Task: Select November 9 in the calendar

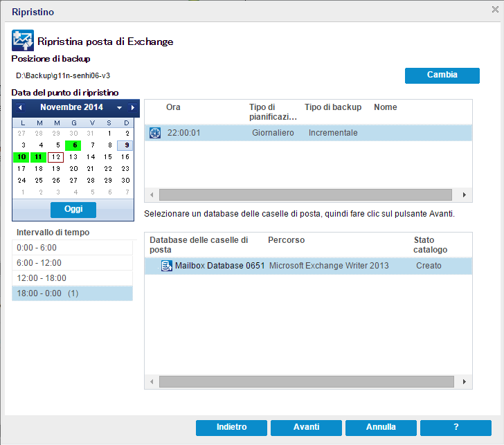Action: [125, 145]
